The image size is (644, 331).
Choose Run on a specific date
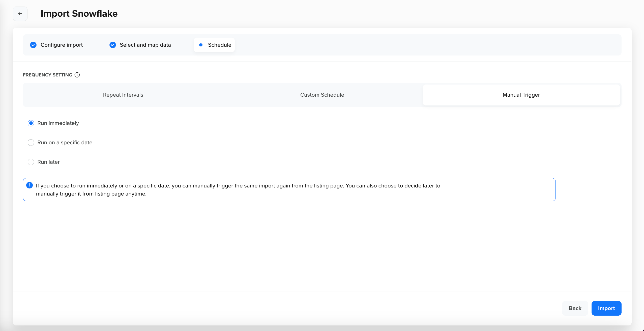[x=31, y=143]
